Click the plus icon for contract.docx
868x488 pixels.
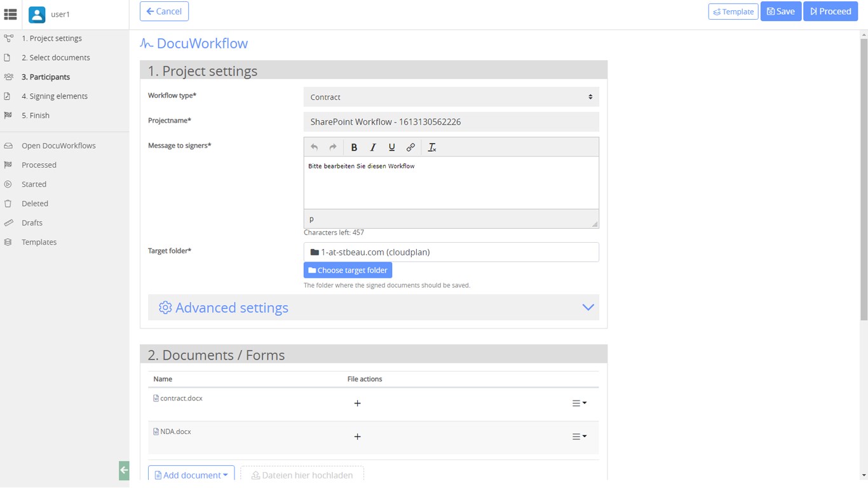click(x=357, y=403)
